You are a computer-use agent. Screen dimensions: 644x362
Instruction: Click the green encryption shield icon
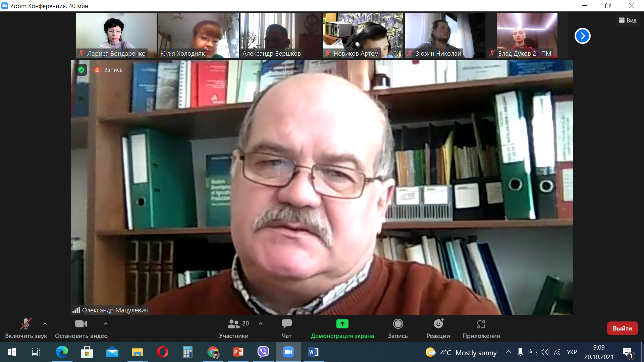[x=81, y=70]
